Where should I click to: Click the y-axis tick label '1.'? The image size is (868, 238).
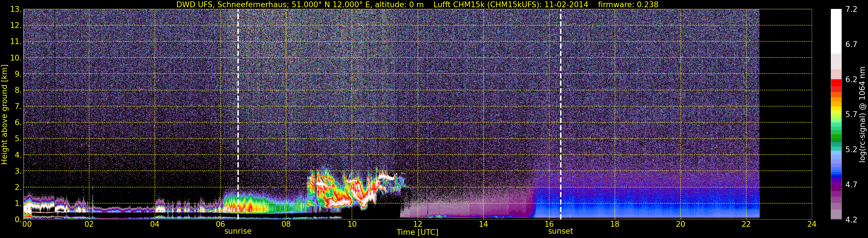pyautogui.click(x=18, y=203)
